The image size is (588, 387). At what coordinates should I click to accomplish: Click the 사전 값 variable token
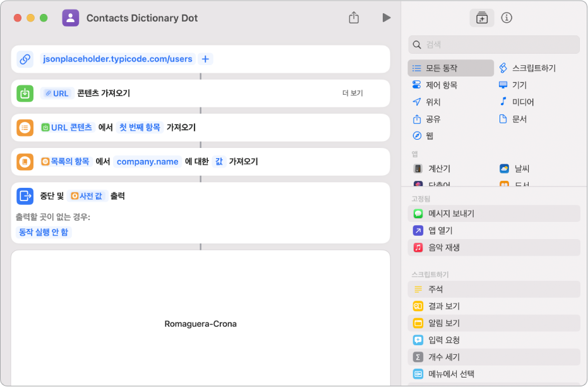88,196
